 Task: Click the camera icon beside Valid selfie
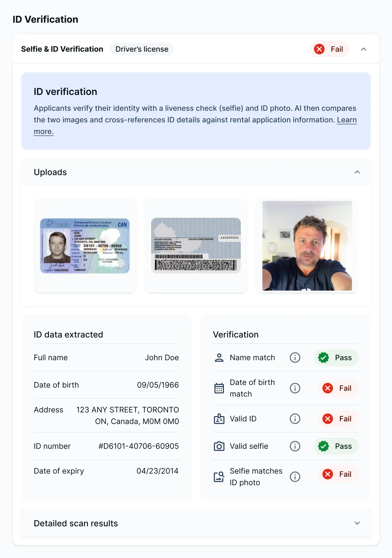219,446
